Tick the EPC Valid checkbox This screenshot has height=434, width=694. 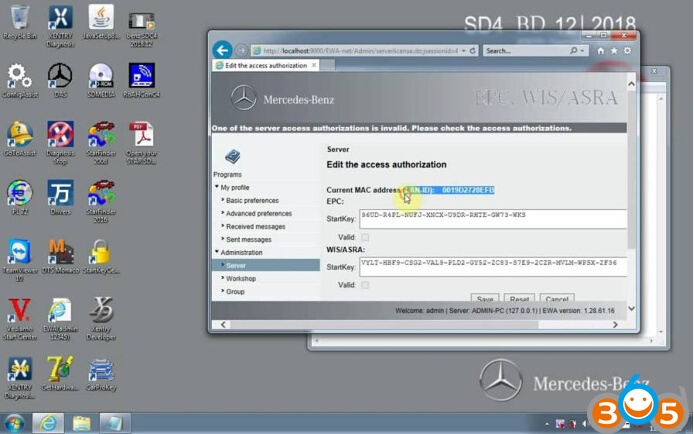pos(365,238)
